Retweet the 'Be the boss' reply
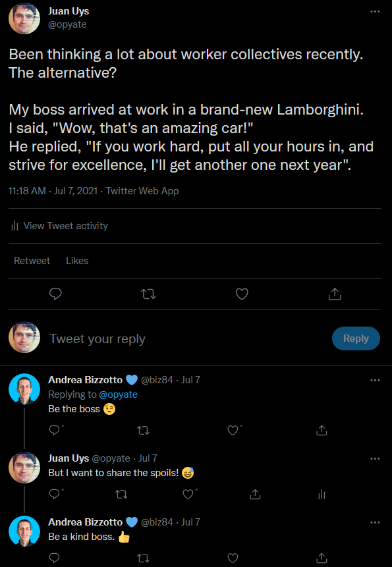The width and height of the screenshot is (392, 567). [144, 430]
